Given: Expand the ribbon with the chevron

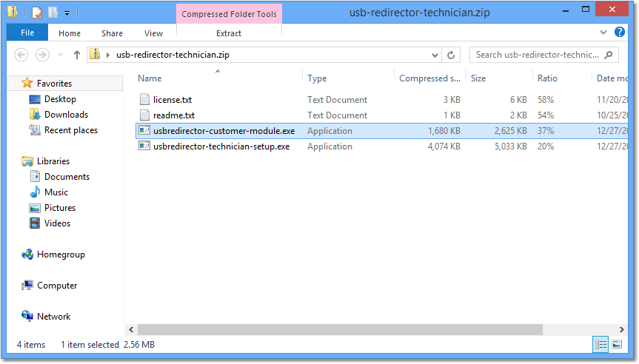Looking at the screenshot, I should coord(603,33).
